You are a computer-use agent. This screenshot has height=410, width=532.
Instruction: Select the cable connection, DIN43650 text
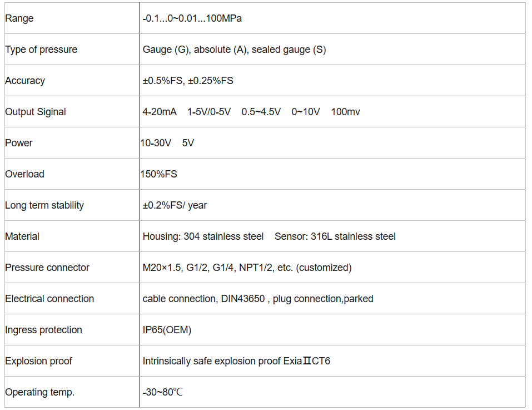[x=203, y=299]
